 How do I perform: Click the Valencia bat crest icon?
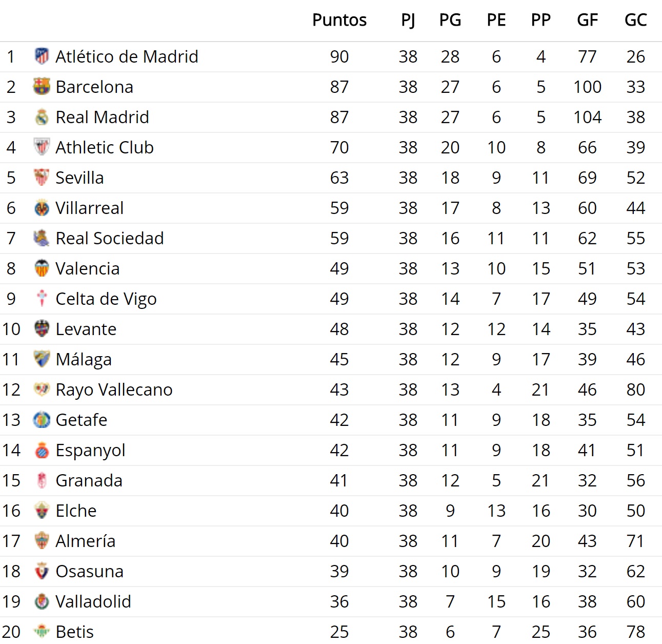coord(42,268)
